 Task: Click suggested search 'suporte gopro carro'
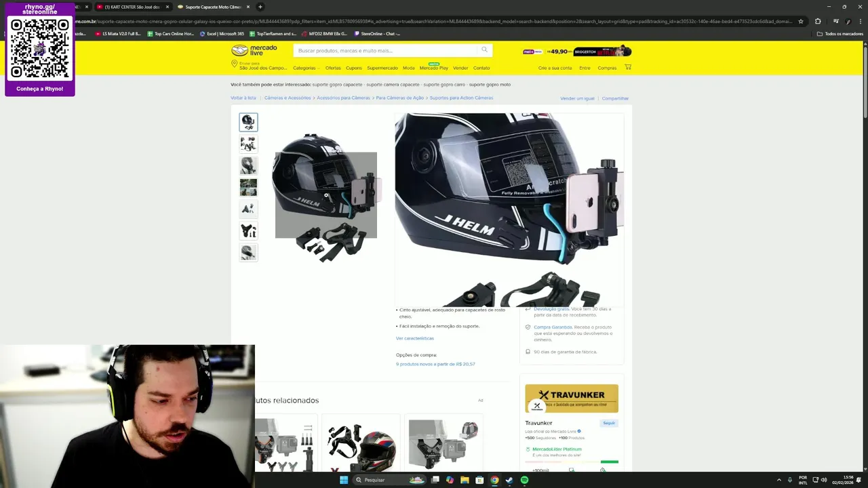tap(445, 85)
